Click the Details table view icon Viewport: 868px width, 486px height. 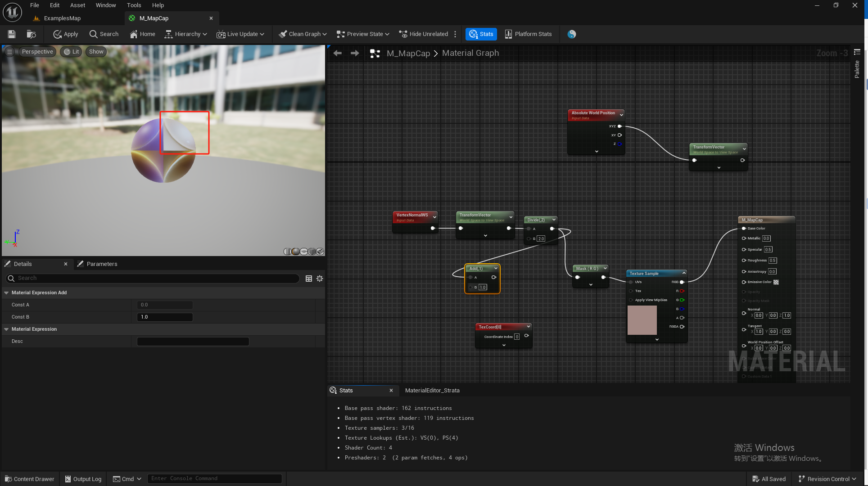[x=309, y=279]
